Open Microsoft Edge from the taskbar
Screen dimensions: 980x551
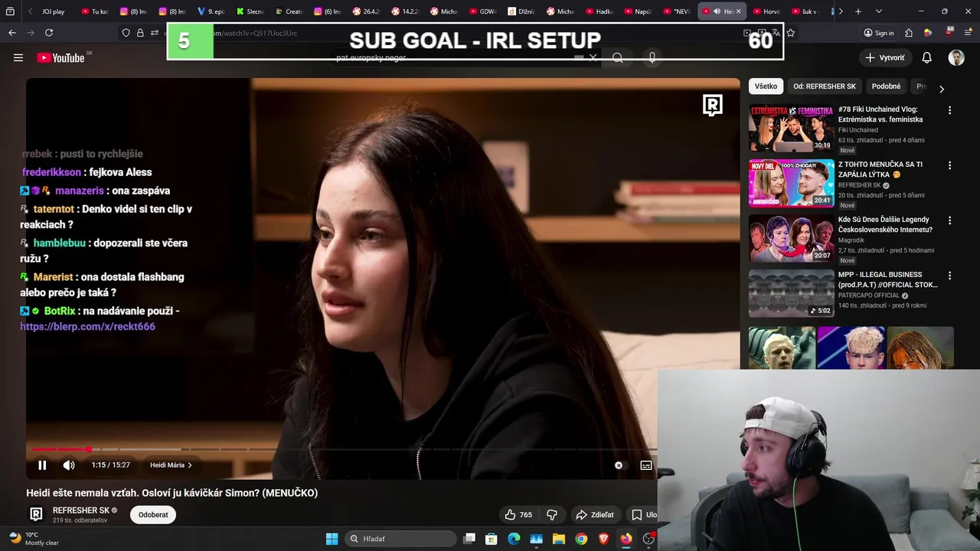514,539
